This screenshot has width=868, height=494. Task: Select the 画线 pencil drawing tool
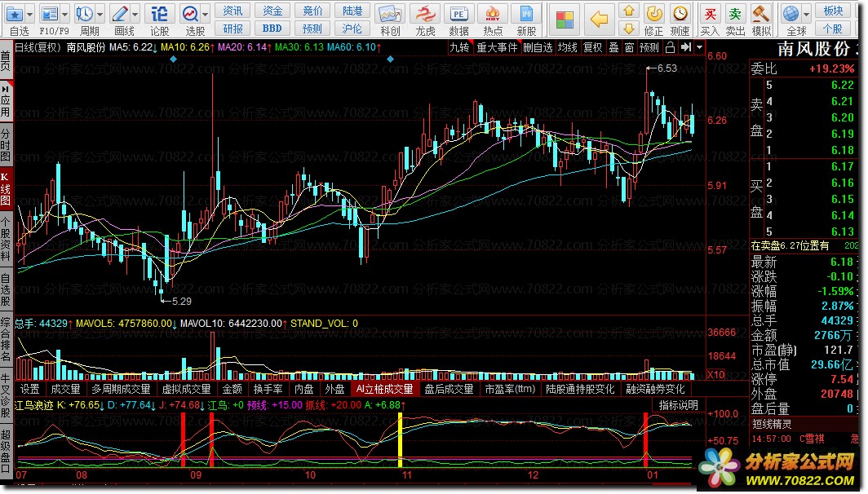(x=120, y=14)
